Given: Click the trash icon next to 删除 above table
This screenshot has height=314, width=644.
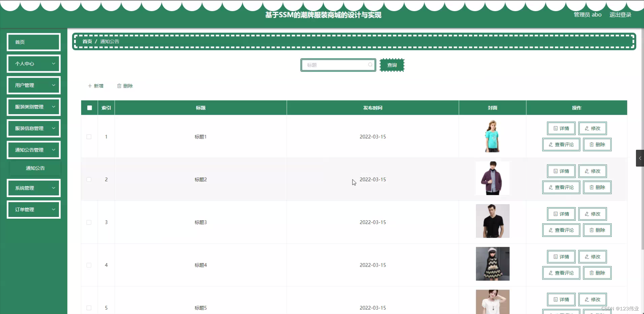Looking at the screenshot, I should (119, 86).
